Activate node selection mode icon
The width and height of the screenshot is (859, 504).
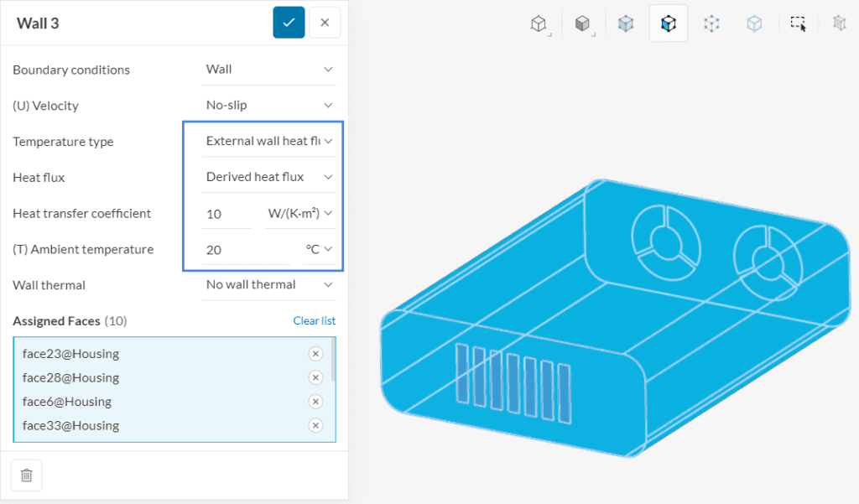711,24
